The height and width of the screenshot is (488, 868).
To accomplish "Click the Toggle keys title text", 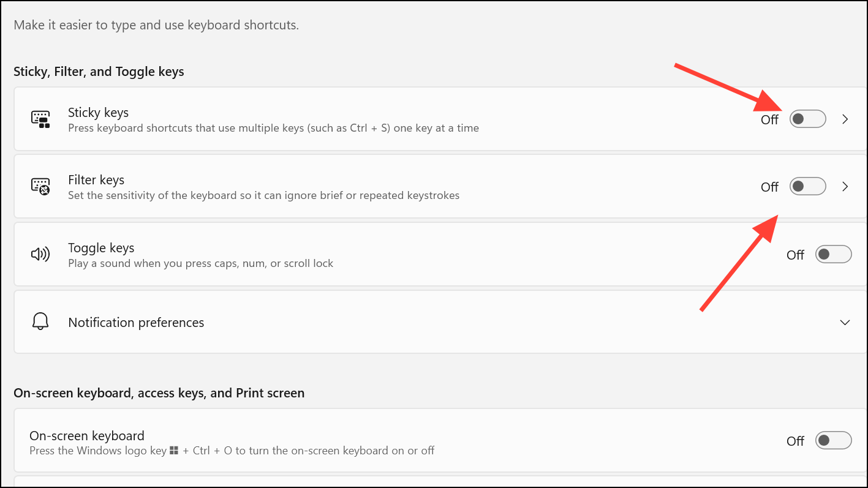I will click(x=101, y=248).
